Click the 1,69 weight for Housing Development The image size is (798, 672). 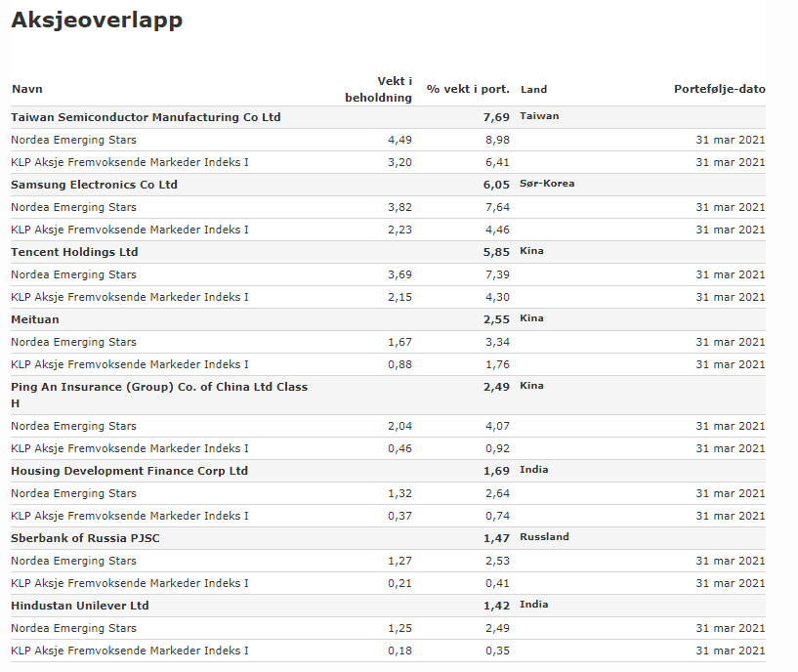(496, 471)
